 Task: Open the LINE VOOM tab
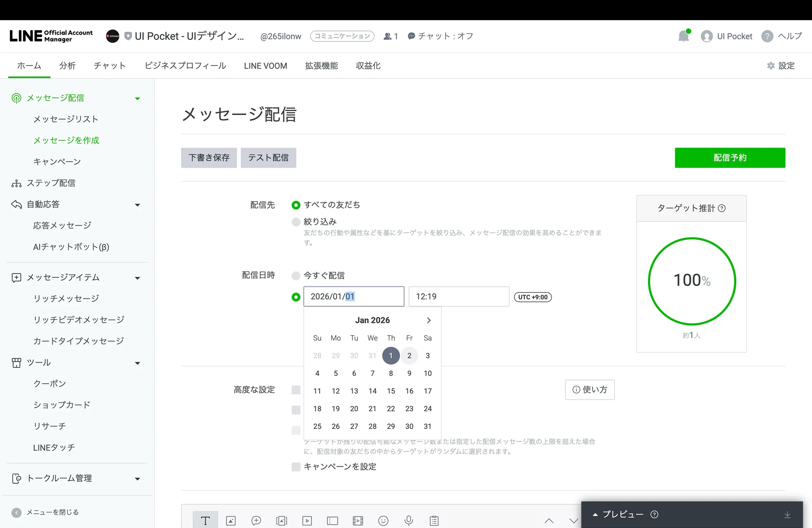pos(265,65)
